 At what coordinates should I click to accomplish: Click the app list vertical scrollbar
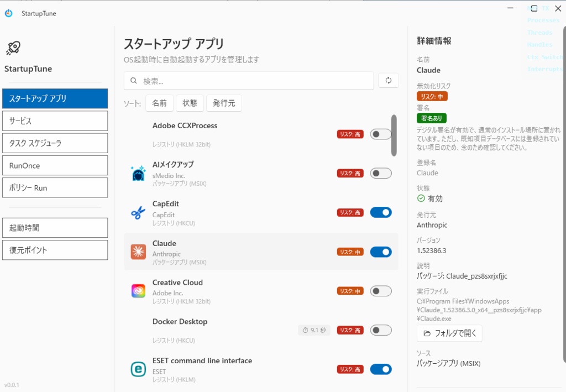[x=394, y=135]
